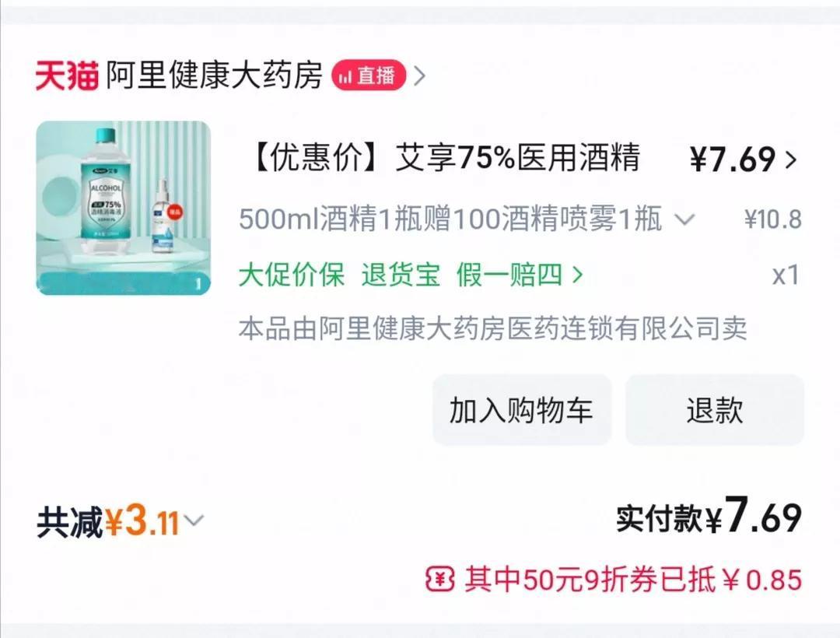Open the 直播 live broadcast badge

tap(369, 75)
